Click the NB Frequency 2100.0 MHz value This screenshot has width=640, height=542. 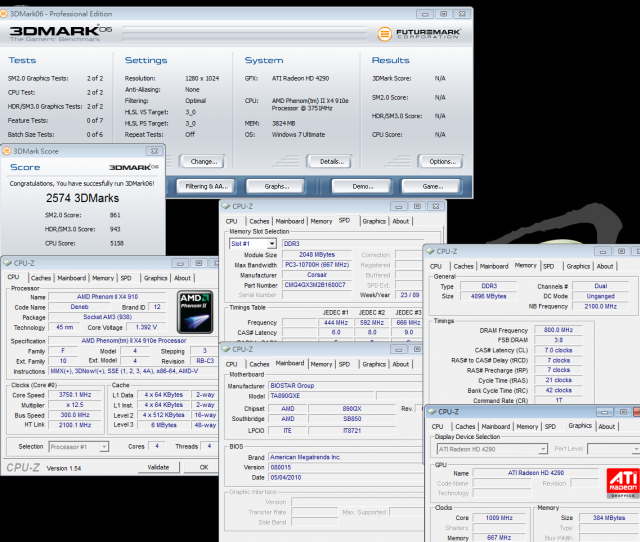[600, 306]
